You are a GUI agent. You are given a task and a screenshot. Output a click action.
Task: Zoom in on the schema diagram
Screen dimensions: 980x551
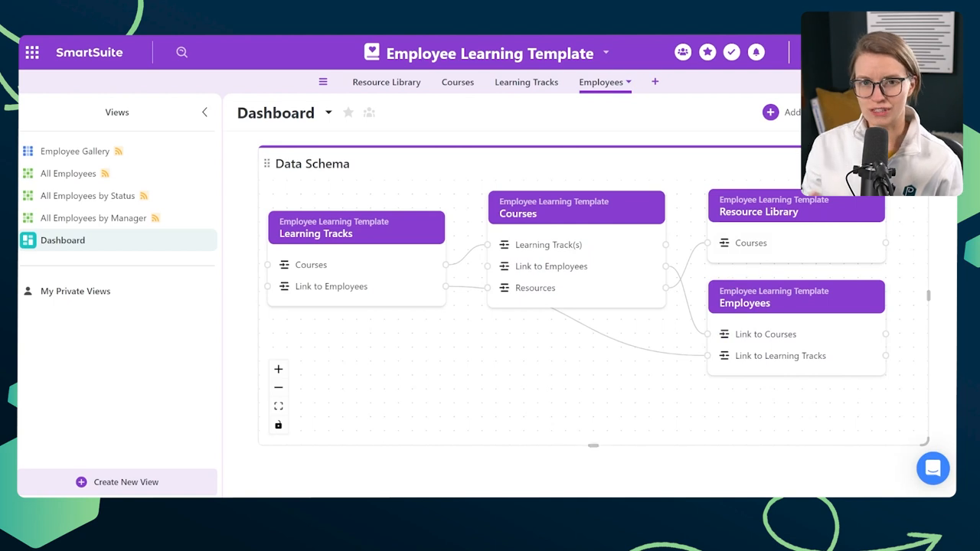[x=279, y=369]
